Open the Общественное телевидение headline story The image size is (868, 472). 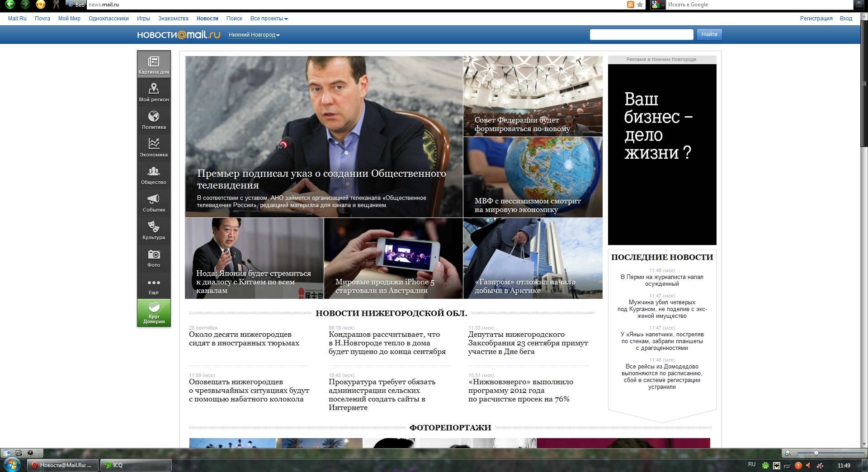[x=324, y=137]
